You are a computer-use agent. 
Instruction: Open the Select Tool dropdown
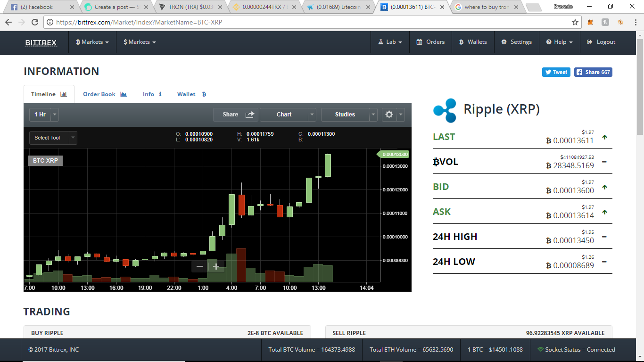[x=53, y=138]
